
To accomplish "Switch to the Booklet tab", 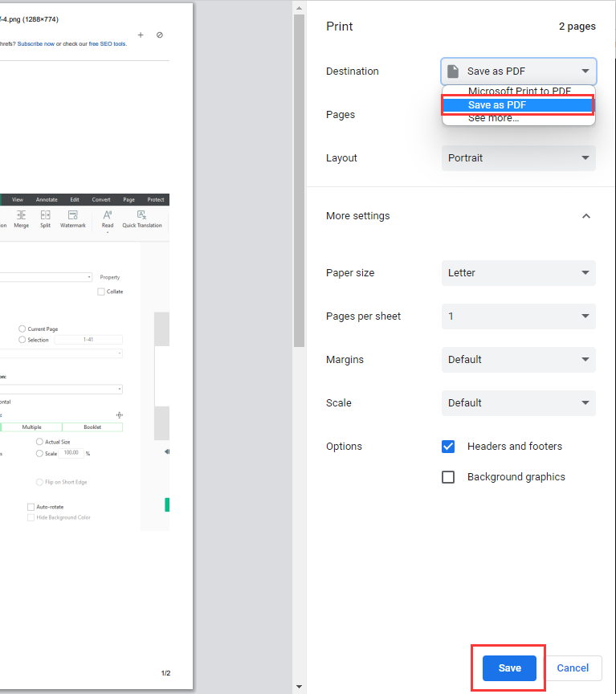I will (92, 426).
